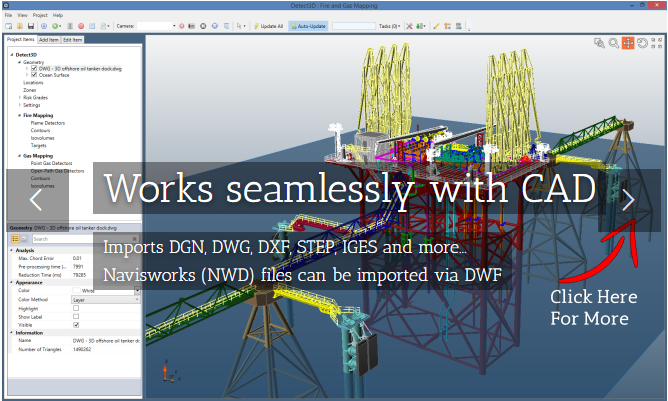668x401 pixels.
Task: Click the yellow measure line icon
Action: click(x=436, y=26)
